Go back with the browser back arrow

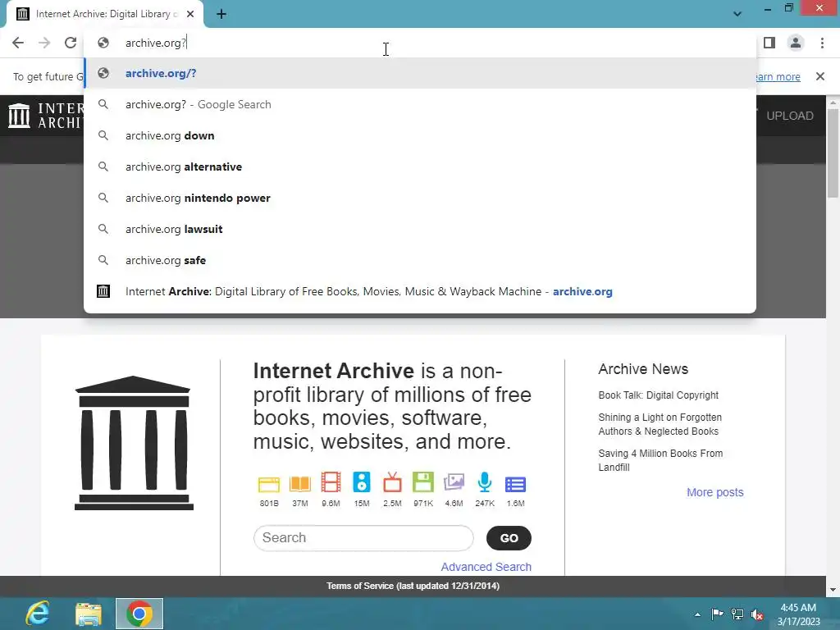[18, 43]
